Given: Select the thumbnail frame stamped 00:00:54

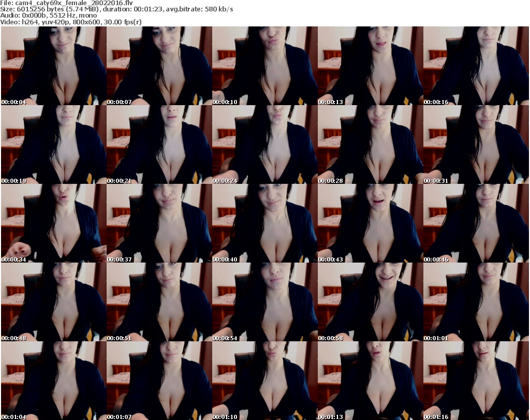Looking at the screenshot, I should [264, 302].
